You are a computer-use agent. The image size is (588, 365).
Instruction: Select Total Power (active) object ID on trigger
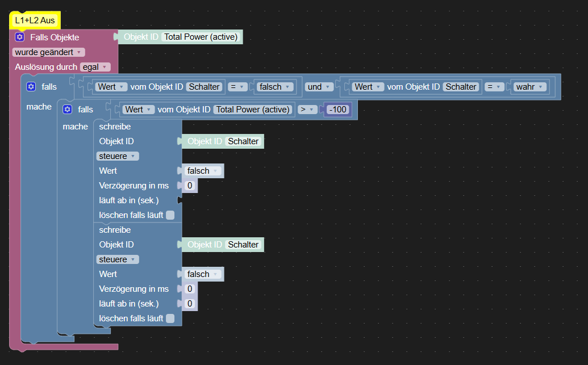[x=201, y=37]
